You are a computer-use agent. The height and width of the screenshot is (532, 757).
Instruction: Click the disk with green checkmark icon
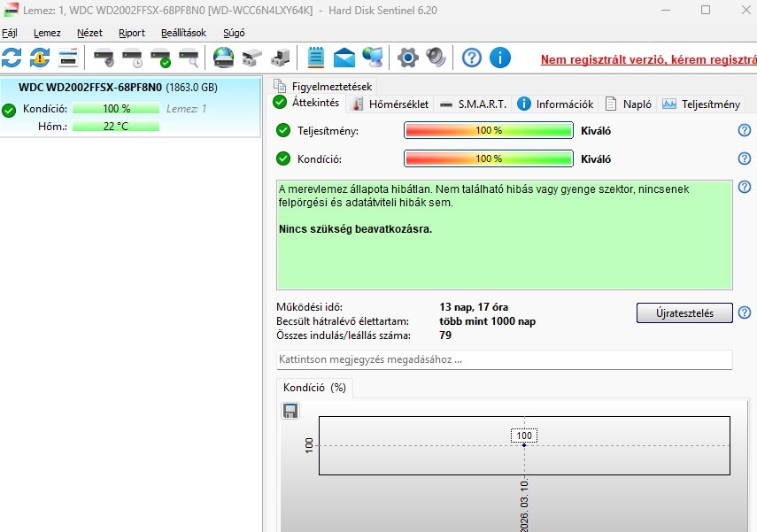point(160,58)
